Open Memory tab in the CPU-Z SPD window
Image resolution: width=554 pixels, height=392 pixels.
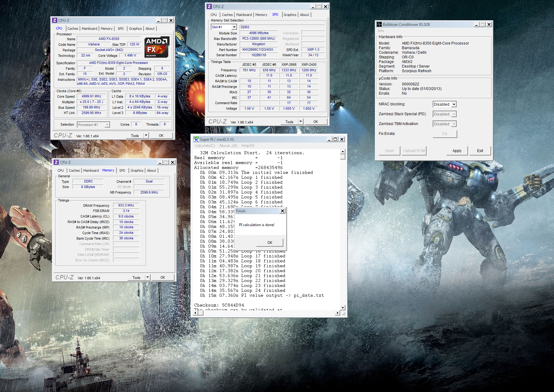261,15
